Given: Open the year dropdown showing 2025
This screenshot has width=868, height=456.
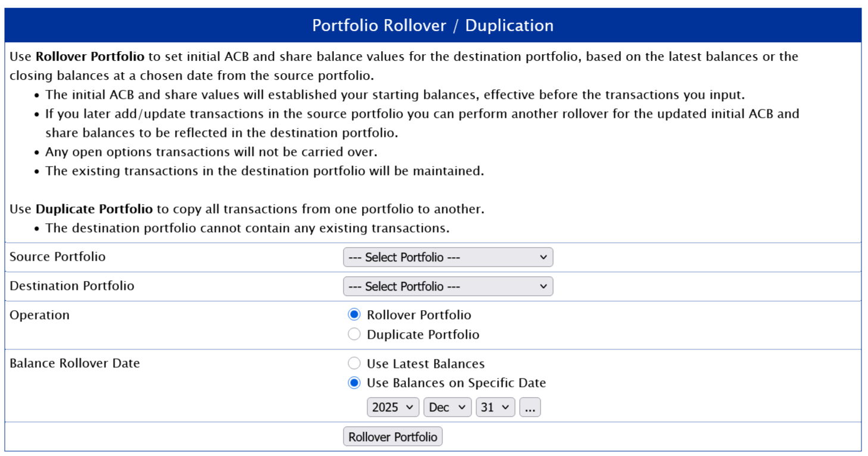Looking at the screenshot, I should pos(393,407).
